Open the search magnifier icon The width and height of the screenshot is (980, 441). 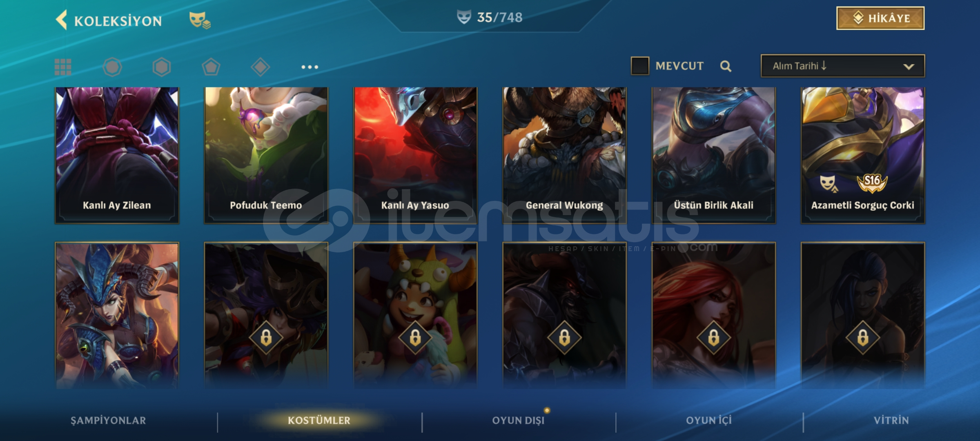[726, 66]
